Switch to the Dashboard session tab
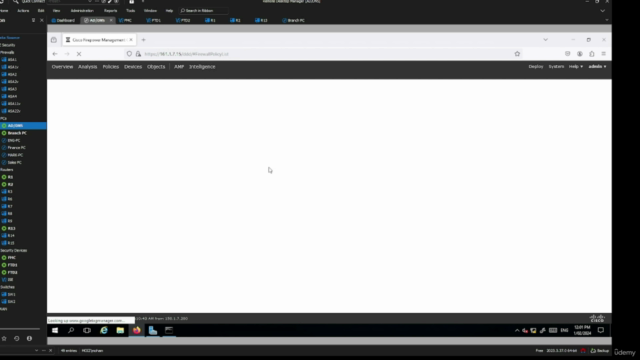Viewport: 640px width, 360px height. (x=63, y=20)
